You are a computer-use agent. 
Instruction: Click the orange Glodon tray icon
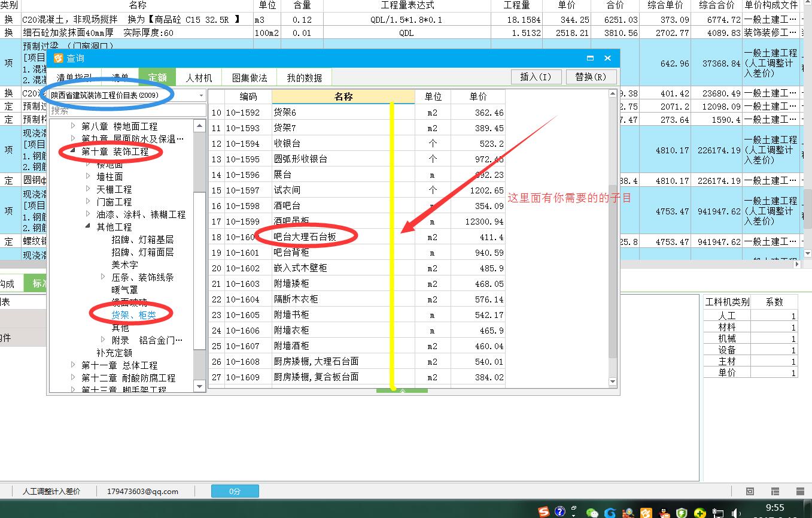point(646,513)
